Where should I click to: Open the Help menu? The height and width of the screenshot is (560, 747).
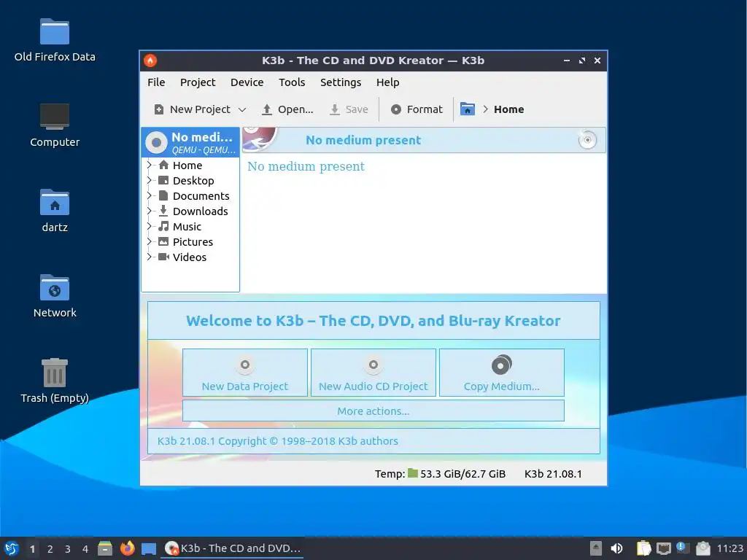point(388,82)
